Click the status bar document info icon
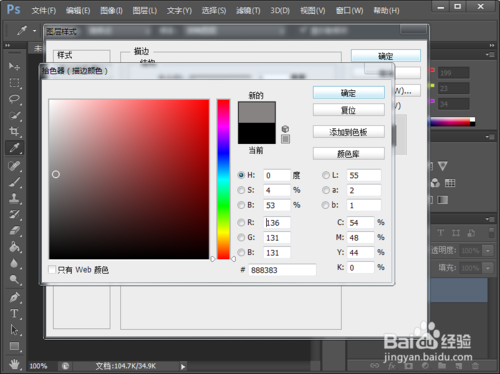The height and width of the screenshot is (374, 500). 65,366
